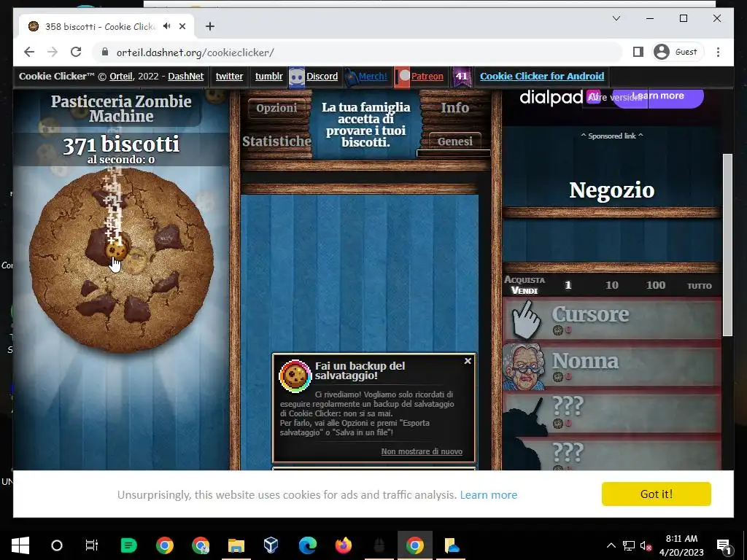
Task: Open the Info menu
Action: pos(455,108)
